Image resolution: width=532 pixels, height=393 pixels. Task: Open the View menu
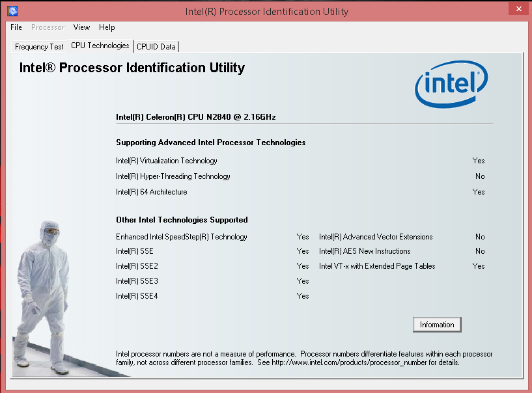(81, 27)
